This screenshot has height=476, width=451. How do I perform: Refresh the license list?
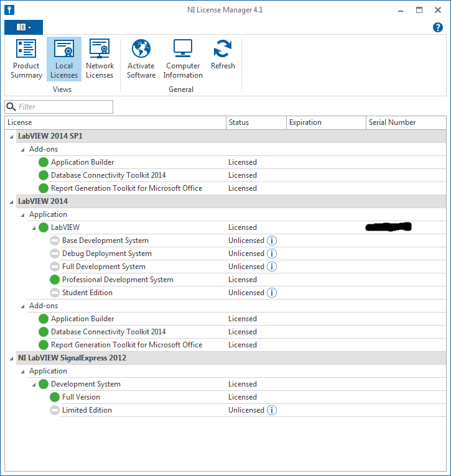[223, 55]
